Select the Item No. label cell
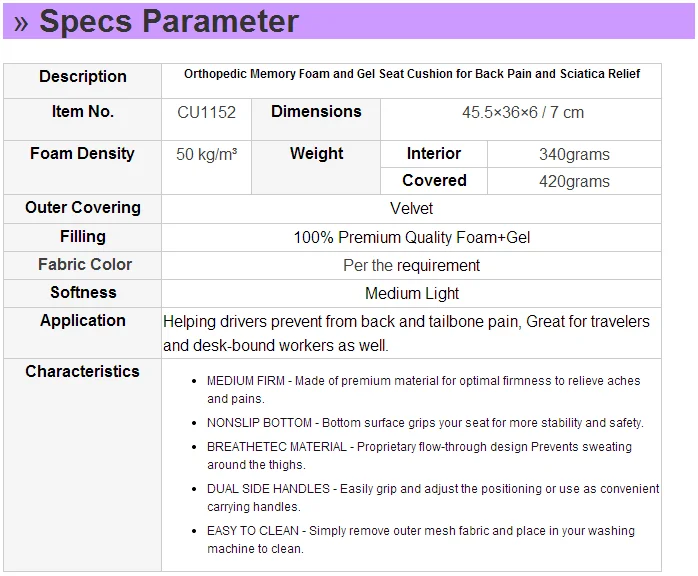Image resolution: width=698 pixels, height=576 pixels. click(83, 112)
